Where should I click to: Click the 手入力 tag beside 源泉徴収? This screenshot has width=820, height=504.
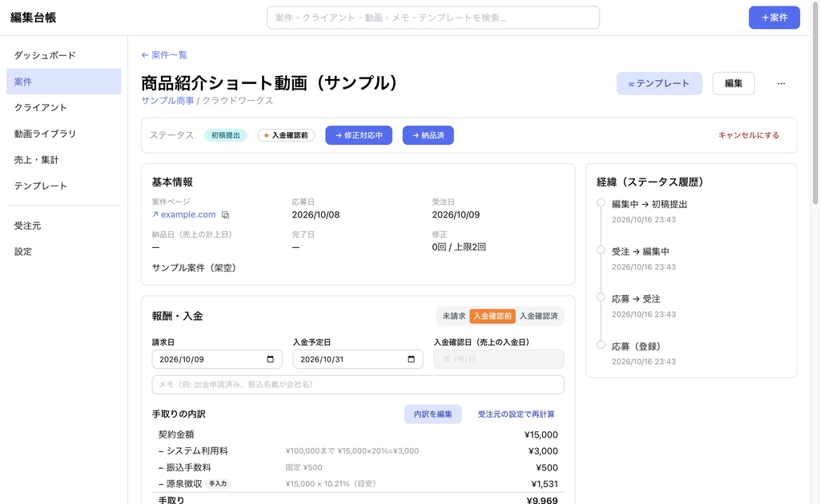click(x=218, y=484)
